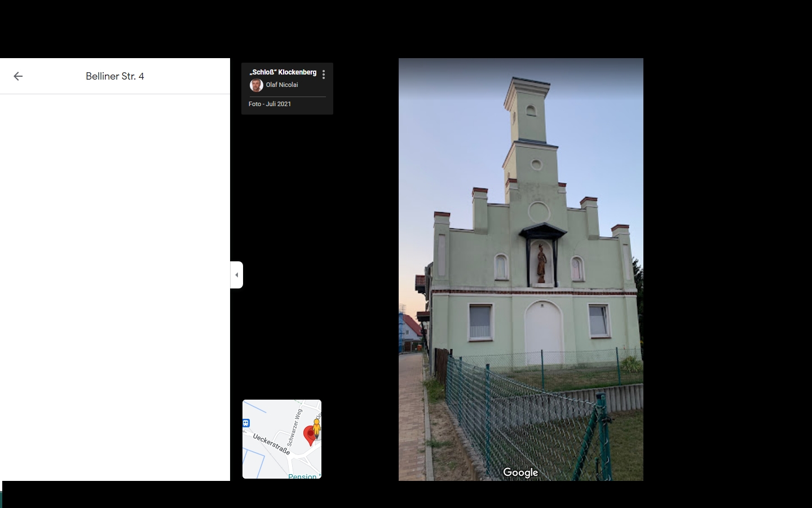
Task: Click the Pension label on minimap
Action: pyautogui.click(x=302, y=476)
